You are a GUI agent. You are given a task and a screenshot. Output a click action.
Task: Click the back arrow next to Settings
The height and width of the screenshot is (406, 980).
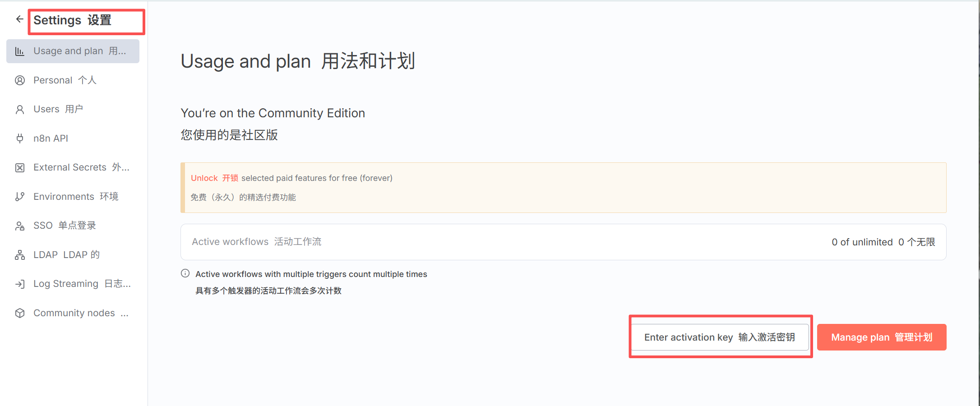pos(19,19)
